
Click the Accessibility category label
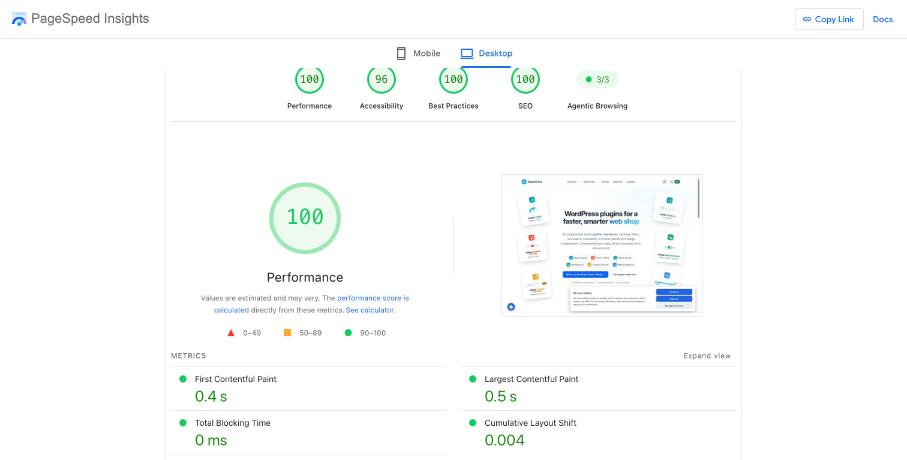point(381,106)
